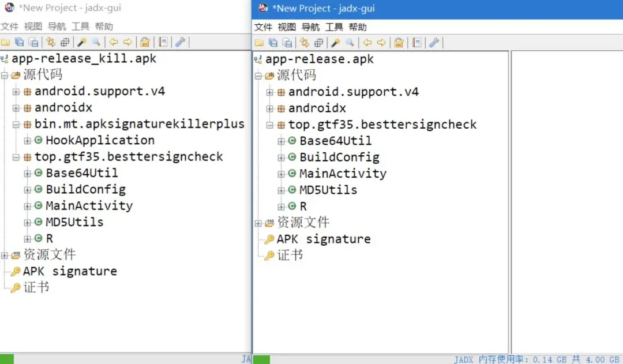The height and width of the screenshot is (364, 623).
Task: Click save all icon in left jadx window
Action: [34, 42]
